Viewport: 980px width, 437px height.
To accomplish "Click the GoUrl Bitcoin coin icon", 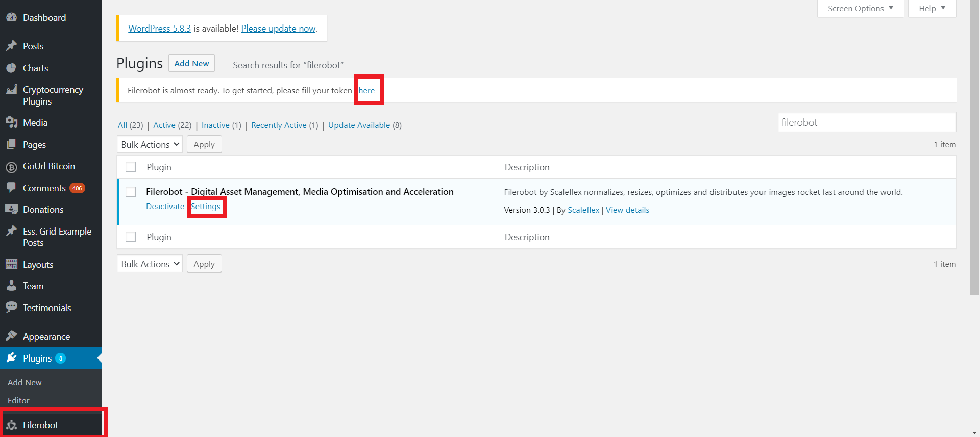I will pos(11,167).
